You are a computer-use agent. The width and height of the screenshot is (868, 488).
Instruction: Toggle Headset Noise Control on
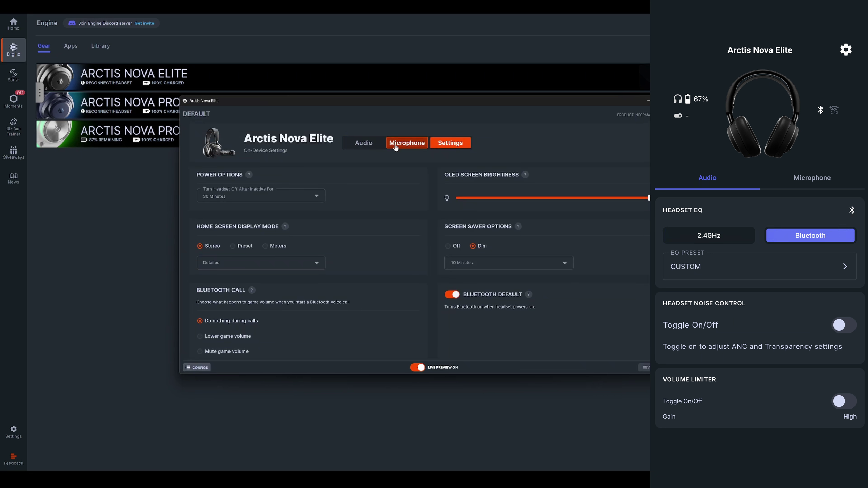click(844, 325)
